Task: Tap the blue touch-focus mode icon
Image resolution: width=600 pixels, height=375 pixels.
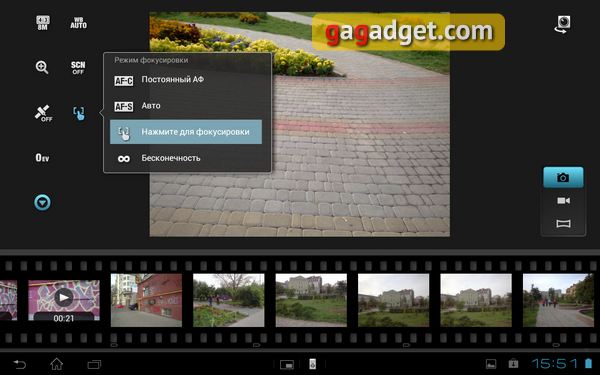Action: tap(78, 113)
